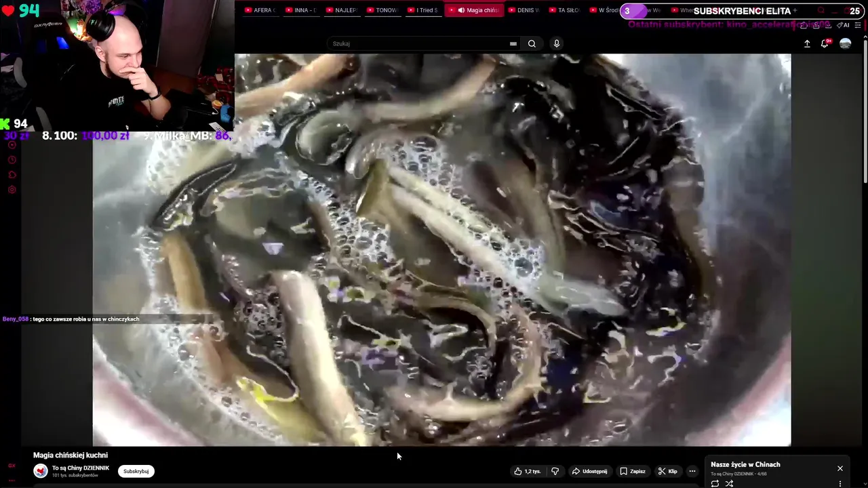The height and width of the screenshot is (488, 868).
Task: Toggle playlist loop icon
Action: (715, 483)
